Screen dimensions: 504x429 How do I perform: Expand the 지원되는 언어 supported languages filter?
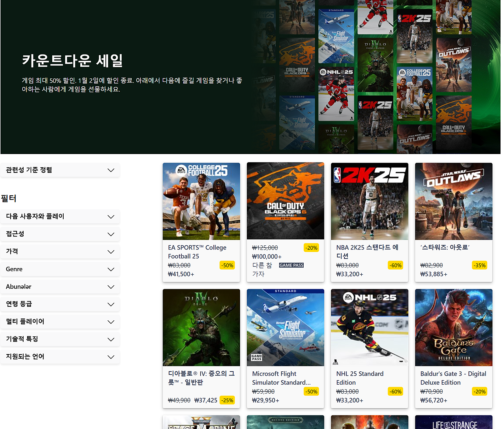pos(60,357)
